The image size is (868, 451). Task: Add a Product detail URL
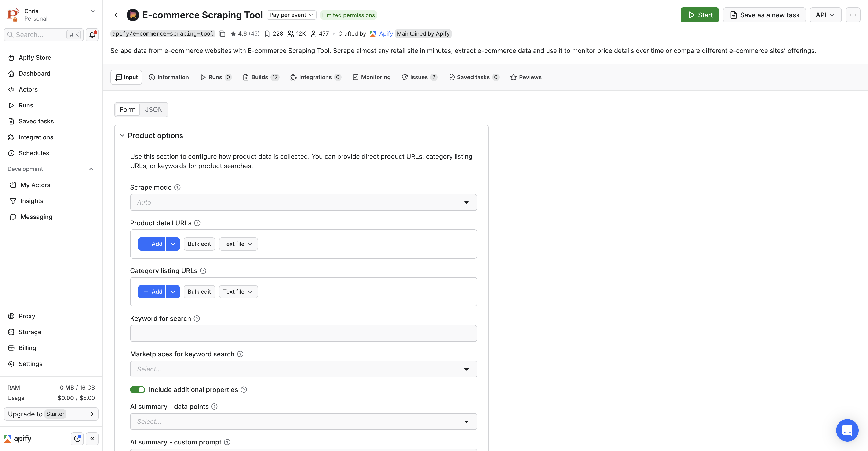click(152, 244)
